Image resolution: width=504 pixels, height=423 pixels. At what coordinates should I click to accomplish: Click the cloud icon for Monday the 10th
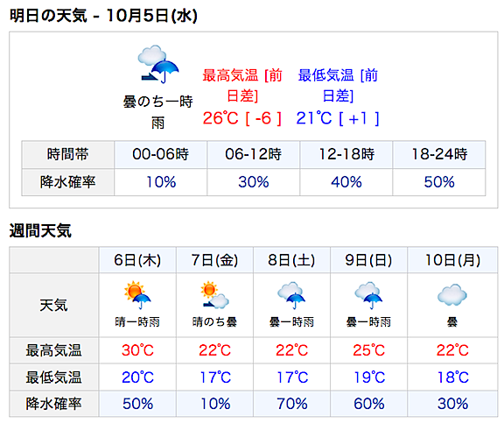(x=451, y=294)
